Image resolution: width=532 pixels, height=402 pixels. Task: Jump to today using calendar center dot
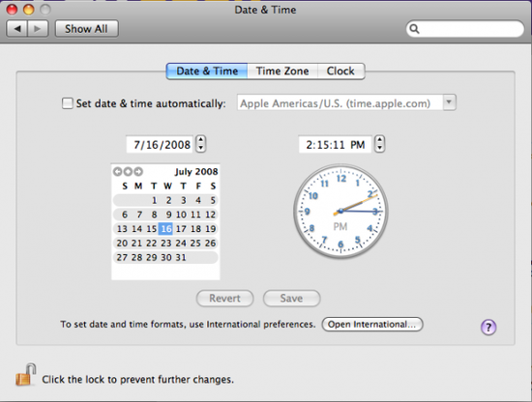click(x=128, y=171)
